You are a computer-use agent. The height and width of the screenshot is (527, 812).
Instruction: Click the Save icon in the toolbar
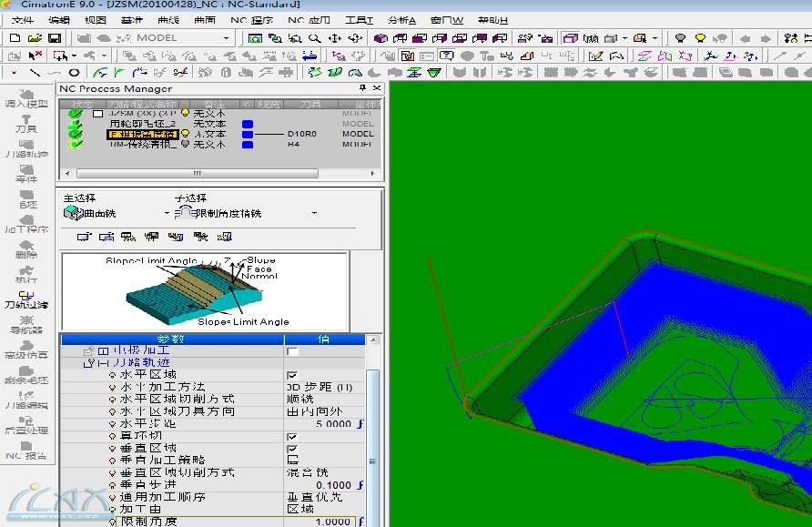(x=55, y=38)
